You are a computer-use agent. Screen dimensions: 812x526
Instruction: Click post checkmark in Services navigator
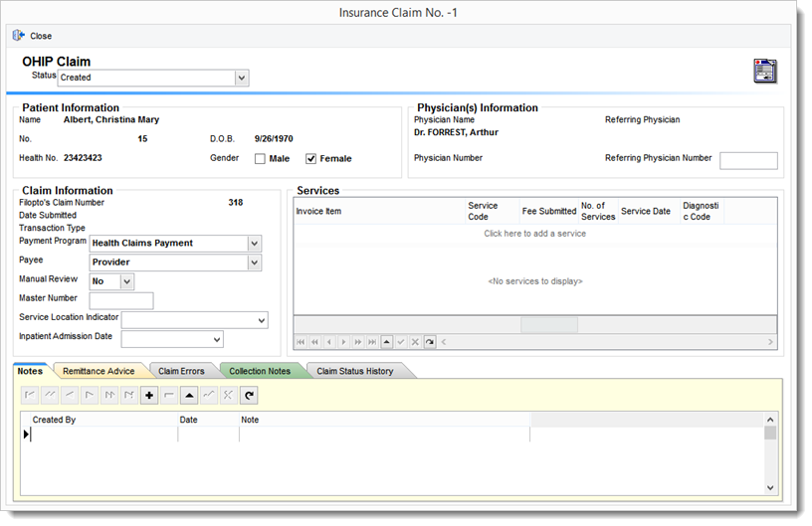[x=401, y=342]
